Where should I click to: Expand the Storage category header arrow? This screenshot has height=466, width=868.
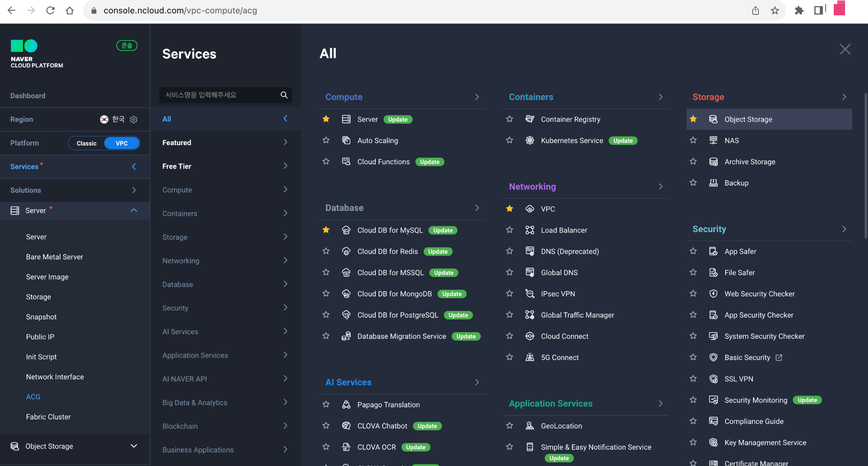844,97
